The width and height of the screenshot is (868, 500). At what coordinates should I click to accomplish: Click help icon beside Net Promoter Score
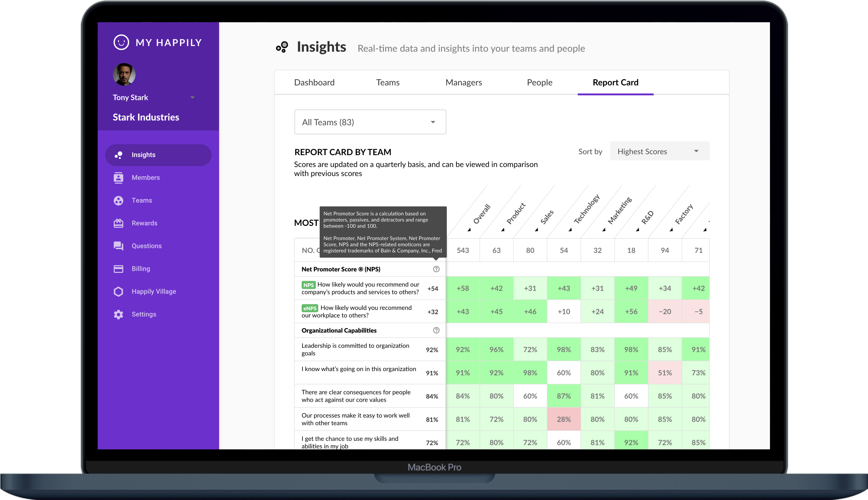[x=436, y=269]
